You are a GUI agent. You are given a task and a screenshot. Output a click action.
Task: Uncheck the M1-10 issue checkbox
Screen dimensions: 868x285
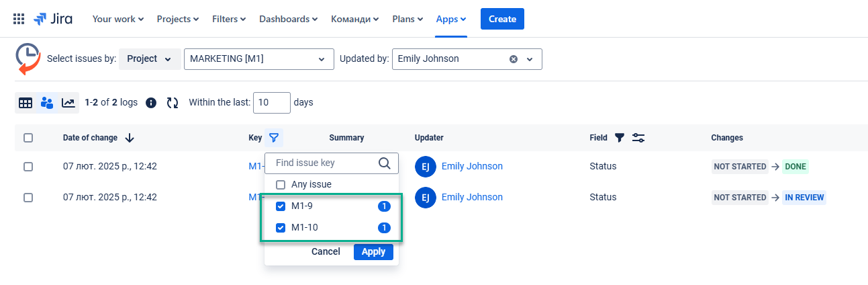(x=281, y=228)
